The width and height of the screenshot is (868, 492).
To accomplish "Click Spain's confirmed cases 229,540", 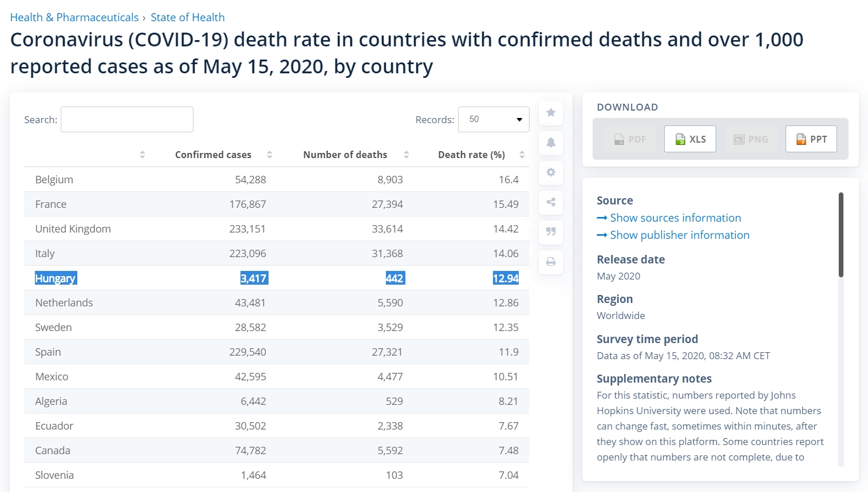I will pos(247,352).
